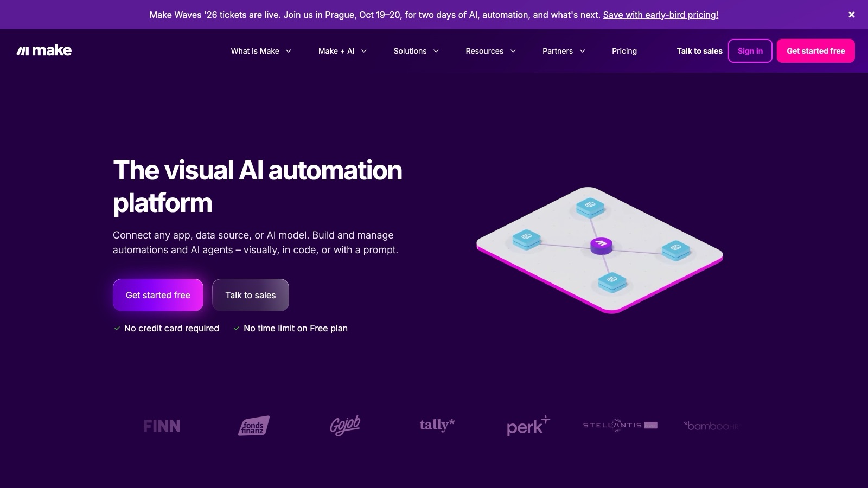Click the FINN customer logo

tap(162, 426)
